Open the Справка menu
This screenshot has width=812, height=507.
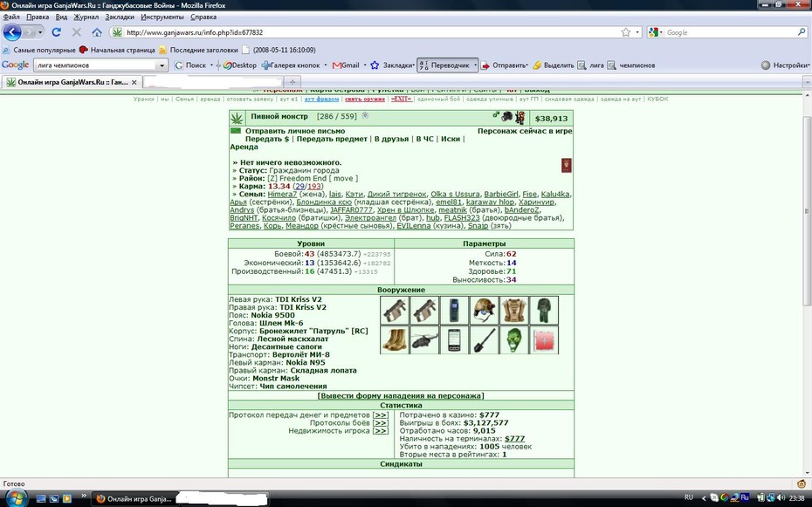coord(203,17)
